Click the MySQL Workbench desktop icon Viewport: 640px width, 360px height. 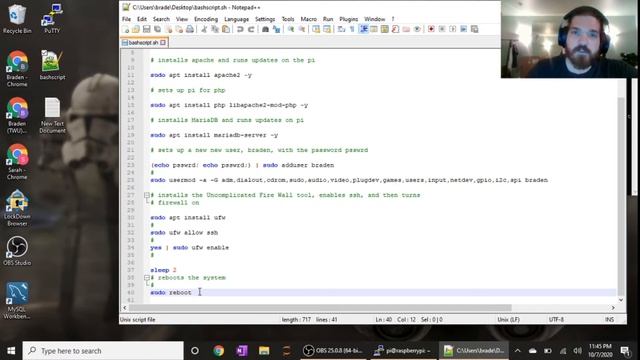point(17,300)
